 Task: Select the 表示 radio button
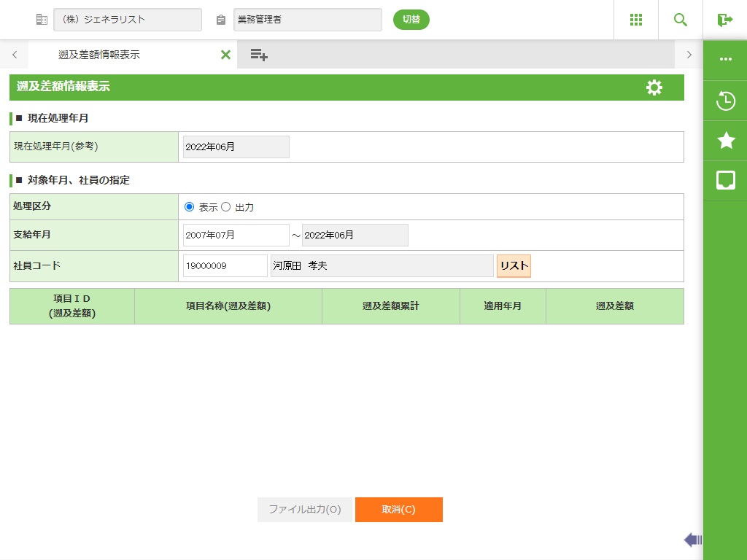190,207
